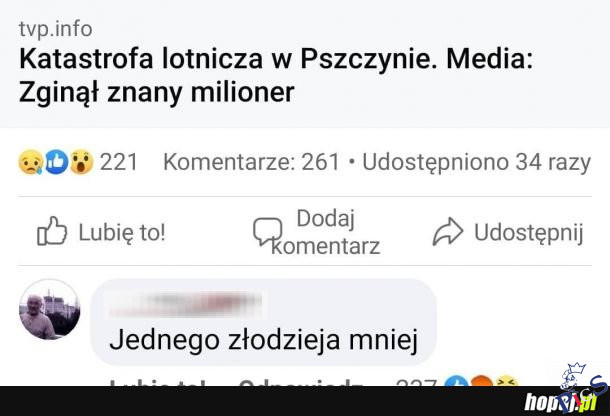The image size is (610, 416).
Task: Click the comment text "Jednego złodzieja mniej"
Action: 262,340
